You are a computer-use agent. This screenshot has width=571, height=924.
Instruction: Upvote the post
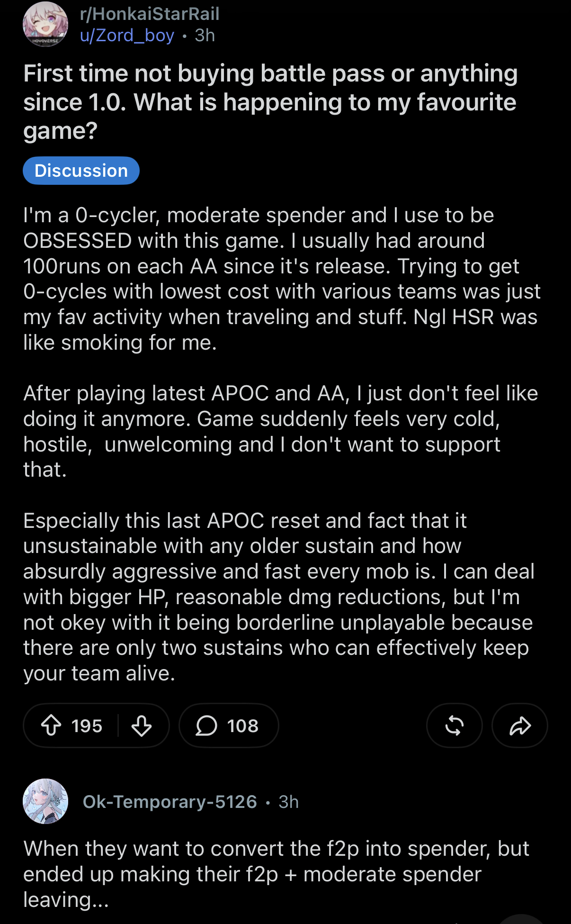click(x=51, y=725)
